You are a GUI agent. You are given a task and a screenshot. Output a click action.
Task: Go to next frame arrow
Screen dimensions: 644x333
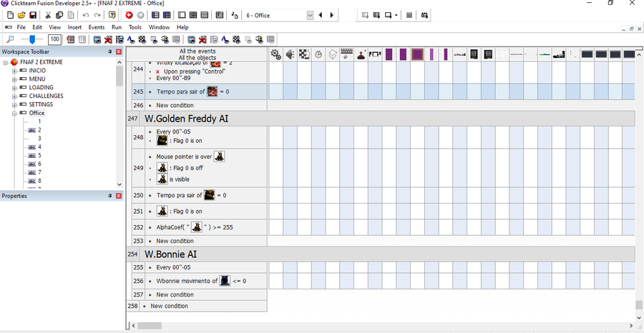coord(331,15)
